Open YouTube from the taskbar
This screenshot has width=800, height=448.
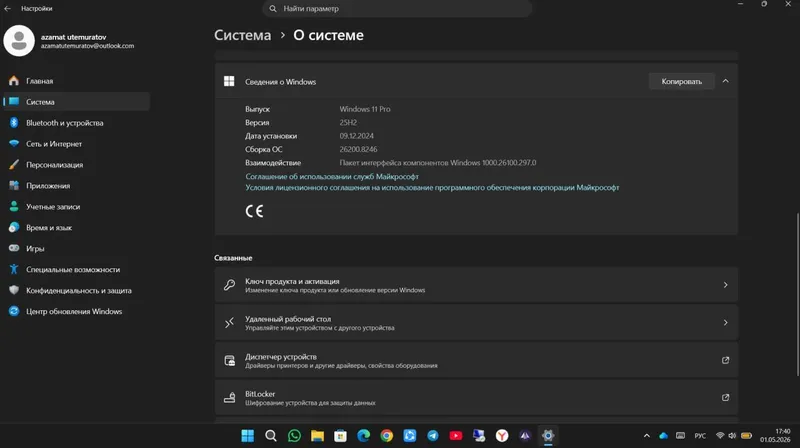point(456,435)
